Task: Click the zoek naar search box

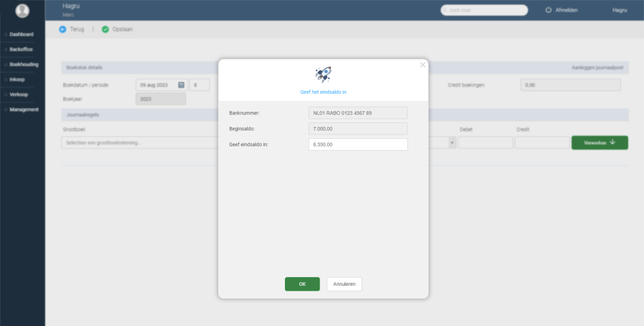Action: pos(484,10)
